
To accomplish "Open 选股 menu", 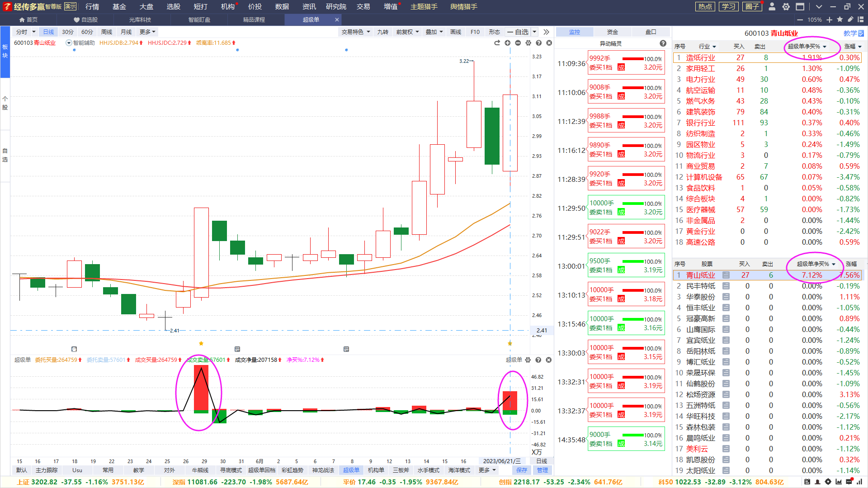I will tap(174, 7).
